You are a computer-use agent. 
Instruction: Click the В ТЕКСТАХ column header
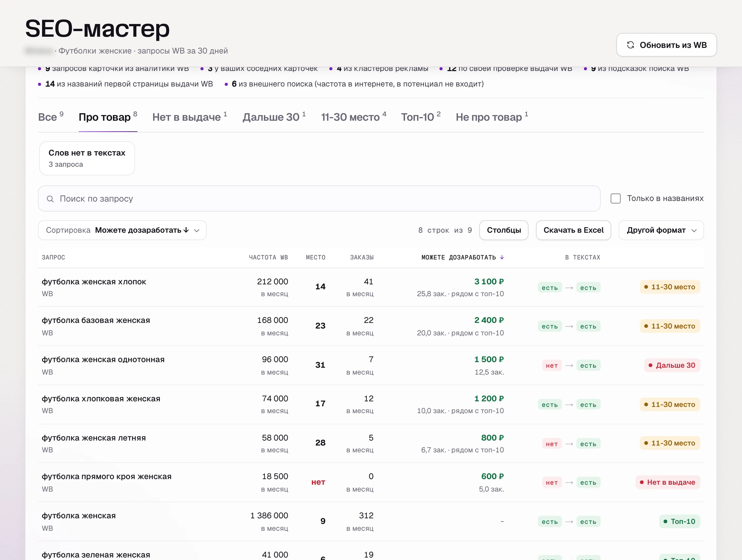pos(582,257)
